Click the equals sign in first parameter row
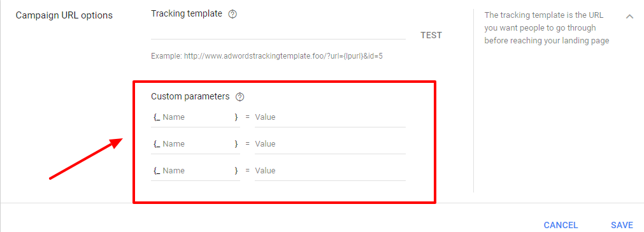 pos(247,117)
